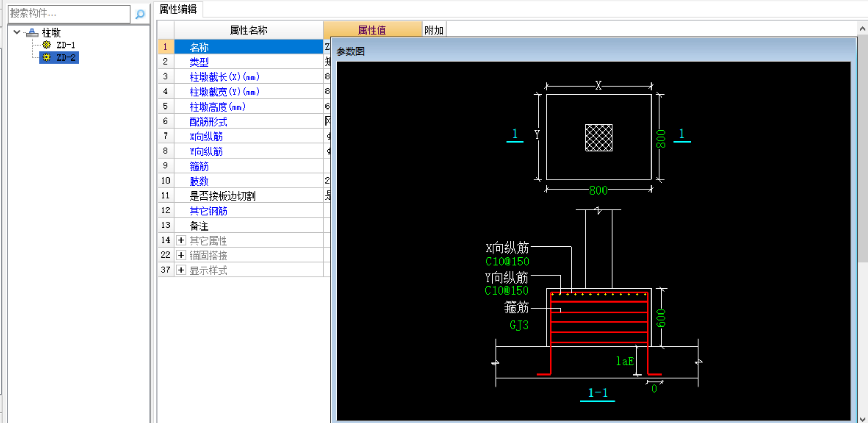This screenshot has height=423, width=868.
Task: Click the 参数图 panel title
Action: (x=351, y=51)
